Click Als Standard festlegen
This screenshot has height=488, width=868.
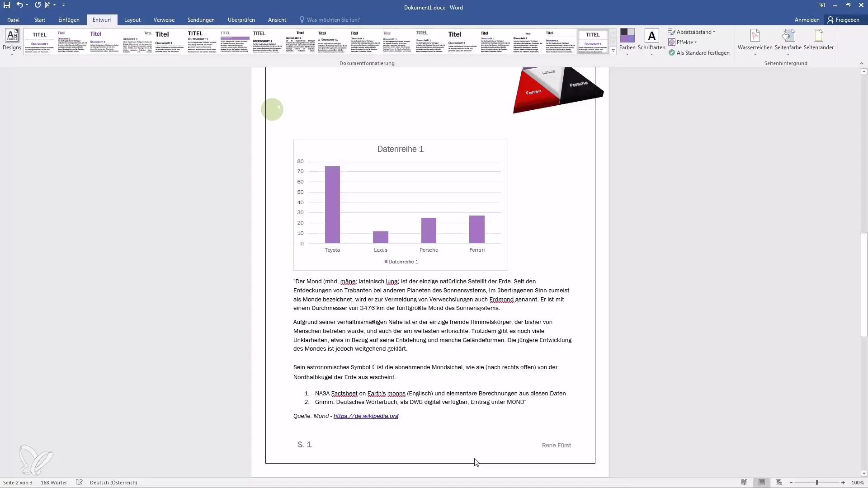point(699,53)
